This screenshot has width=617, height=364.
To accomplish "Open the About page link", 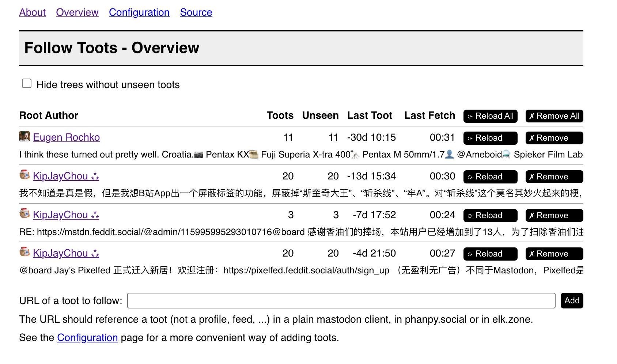I will click(x=33, y=12).
